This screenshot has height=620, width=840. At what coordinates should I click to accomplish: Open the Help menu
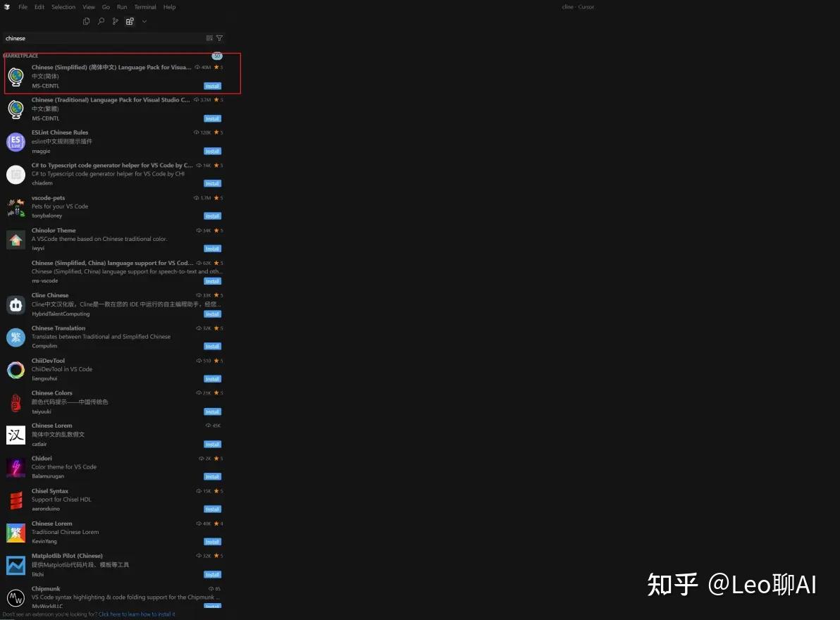169,7
